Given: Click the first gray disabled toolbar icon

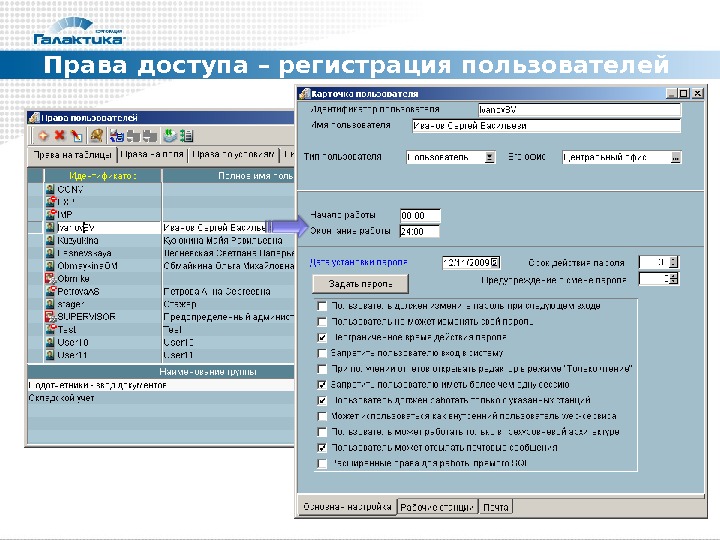Looking at the screenshot, I should [x=133, y=136].
